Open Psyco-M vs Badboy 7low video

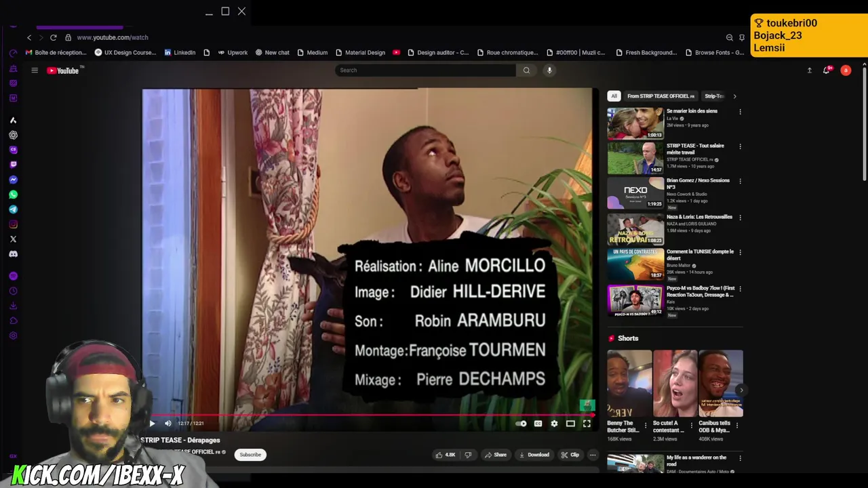pyautogui.click(x=635, y=301)
